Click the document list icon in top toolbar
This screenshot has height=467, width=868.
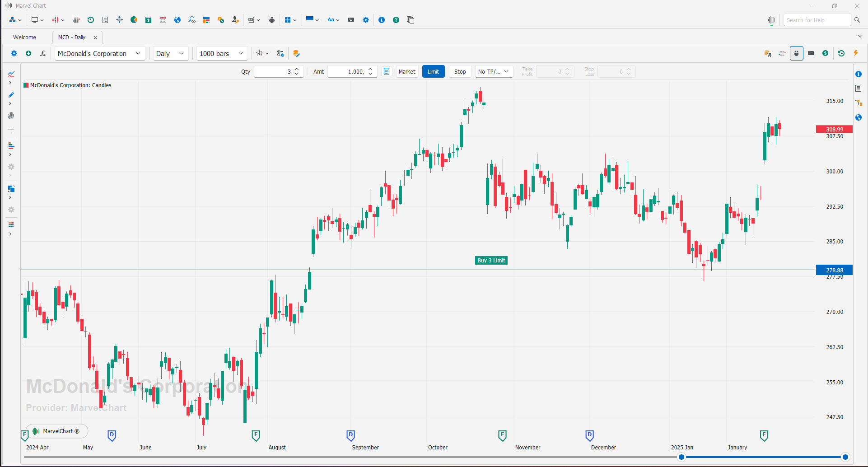(x=105, y=20)
